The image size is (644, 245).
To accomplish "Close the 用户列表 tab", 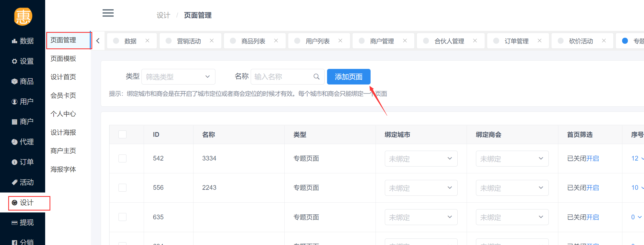I will 340,41.
